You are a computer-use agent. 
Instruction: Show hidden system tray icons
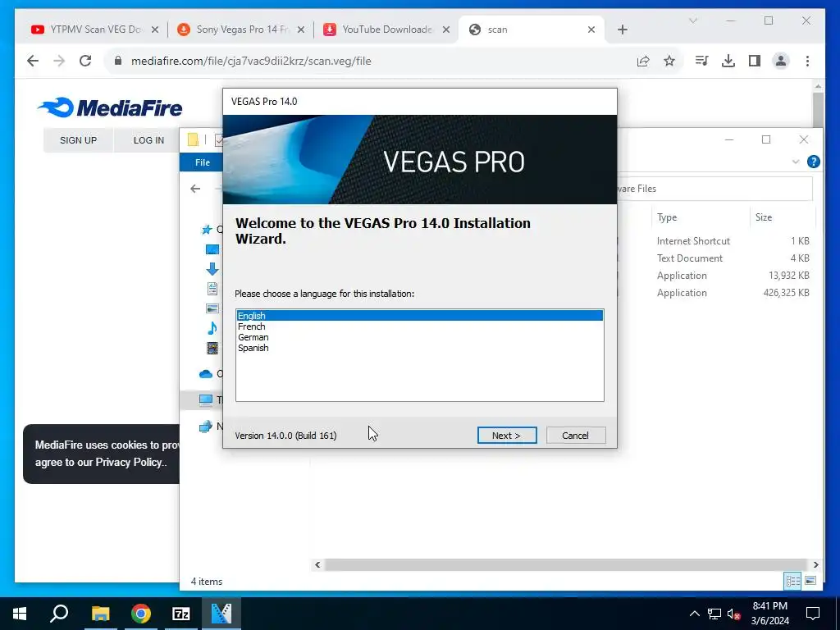coord(694,614)
